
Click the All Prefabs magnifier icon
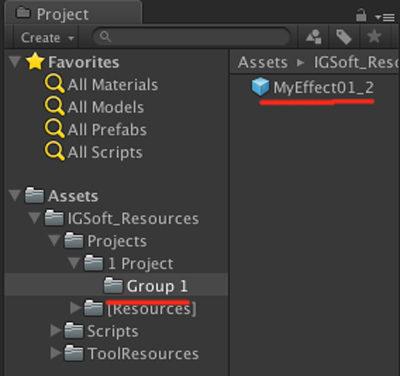pos(55,129)
